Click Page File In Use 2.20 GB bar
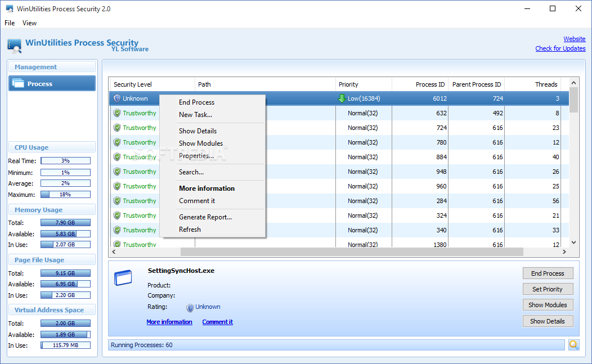This screenshot has height=364, width=592. 65,295
